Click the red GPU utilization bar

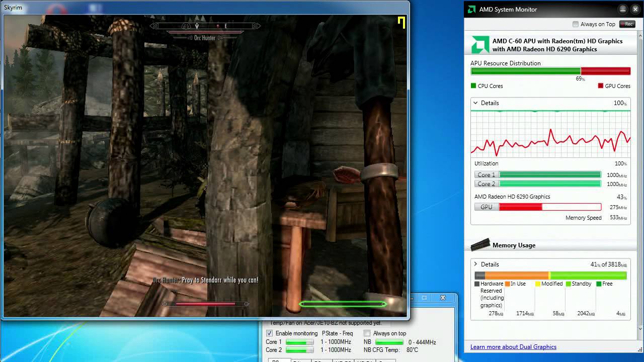(x=550, y=207)
